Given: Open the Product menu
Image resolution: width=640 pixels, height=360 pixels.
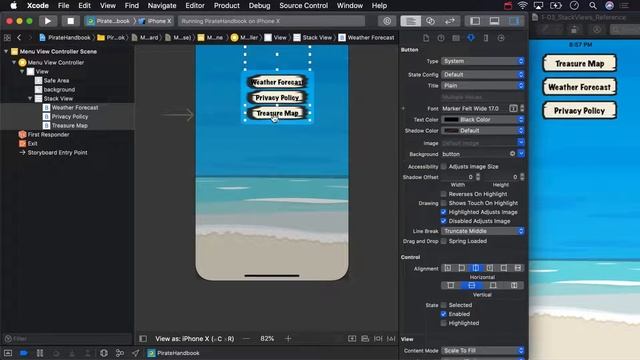Looking at the screenshot, I should (x=227, y=6).
